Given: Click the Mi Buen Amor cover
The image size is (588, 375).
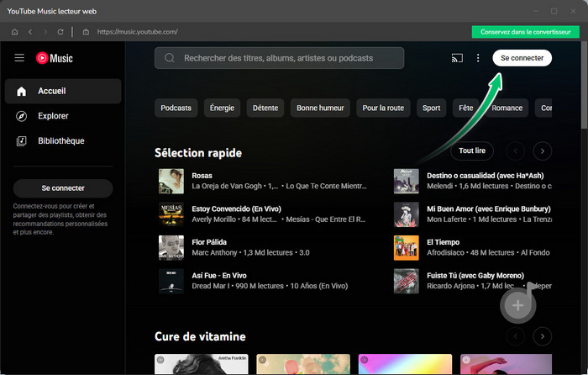Looking at the screenshot, I should point(406,214).
